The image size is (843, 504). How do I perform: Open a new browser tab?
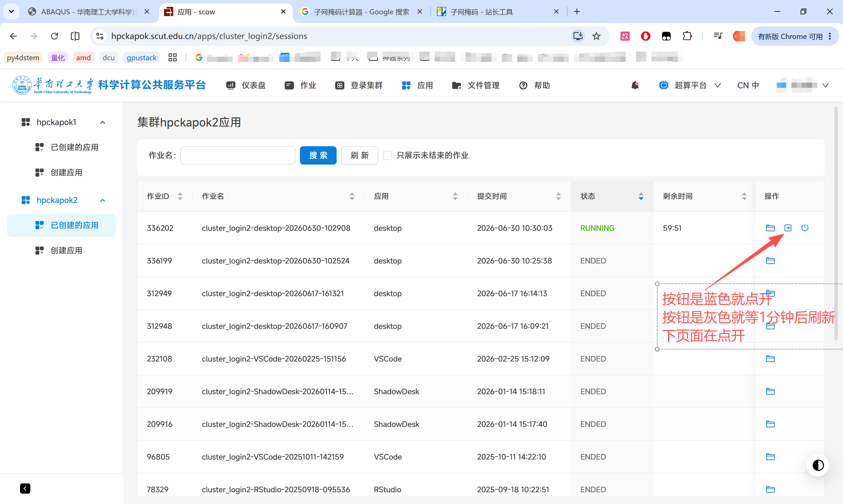pos(577,11)
